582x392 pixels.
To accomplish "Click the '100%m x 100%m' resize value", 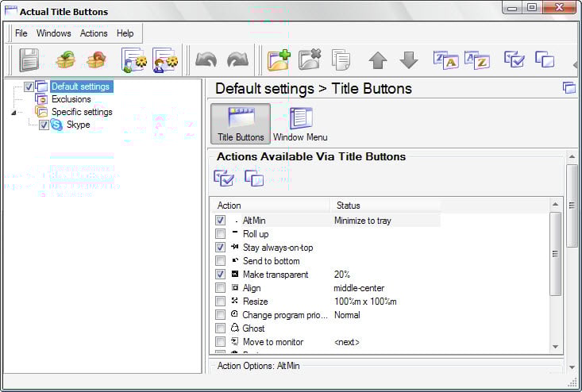I will tap(365, 302).
